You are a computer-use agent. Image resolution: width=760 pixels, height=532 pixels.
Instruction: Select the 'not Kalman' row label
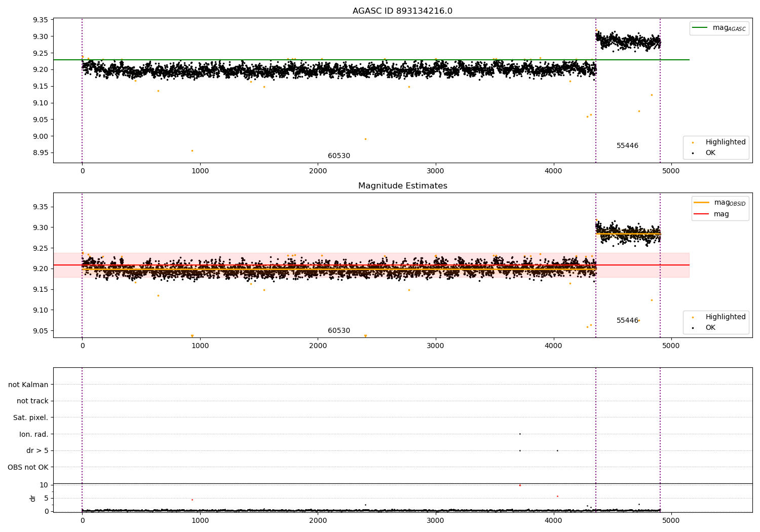coord(28,385)
